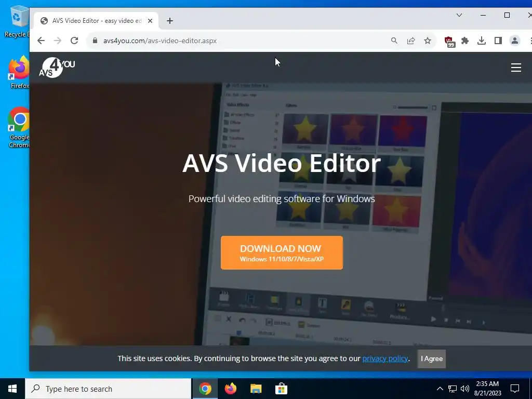This screenshot has height=399, width=532.
Task: Minimize the Chrome window
Action: 483,15
